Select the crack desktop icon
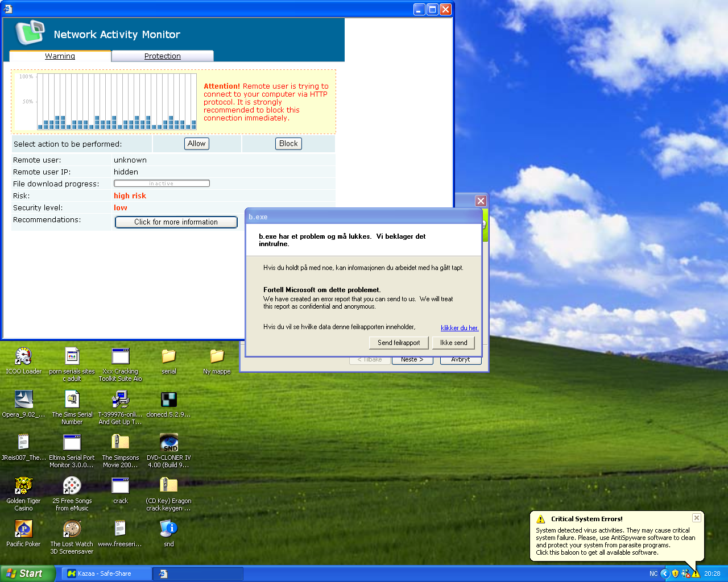 (121, 490)
